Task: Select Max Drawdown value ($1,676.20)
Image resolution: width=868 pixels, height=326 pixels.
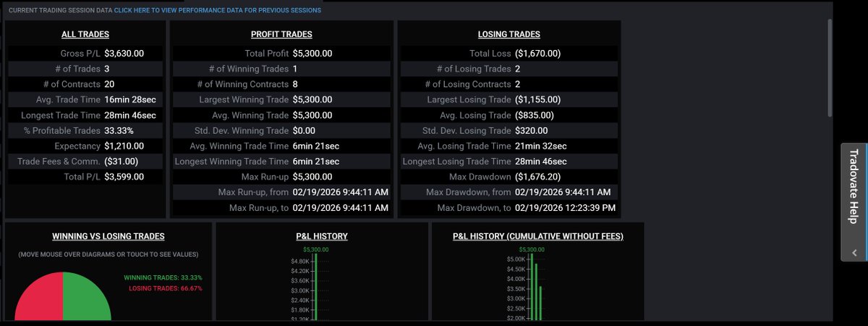Action: [538, 177]
